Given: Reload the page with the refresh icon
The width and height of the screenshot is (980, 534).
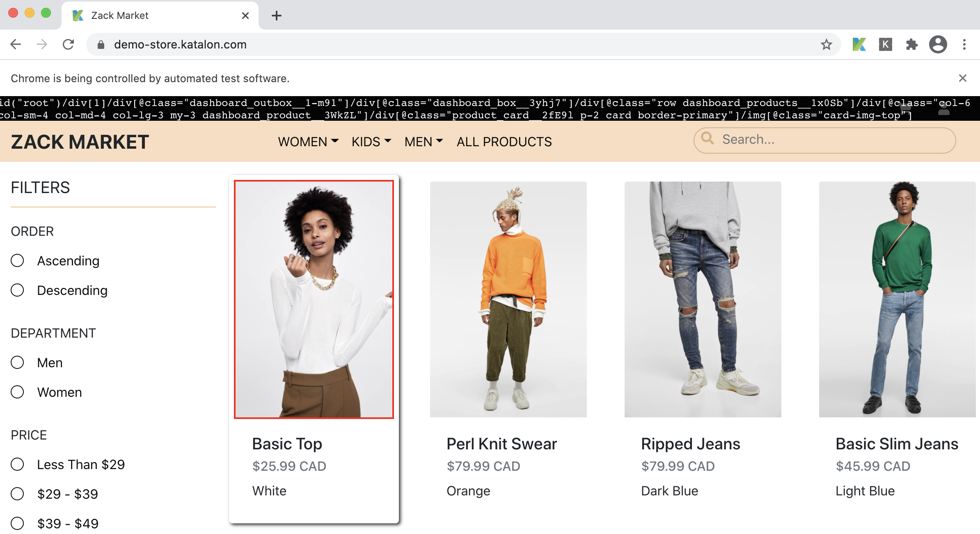Looking at the screenshot, I should 69,44.
